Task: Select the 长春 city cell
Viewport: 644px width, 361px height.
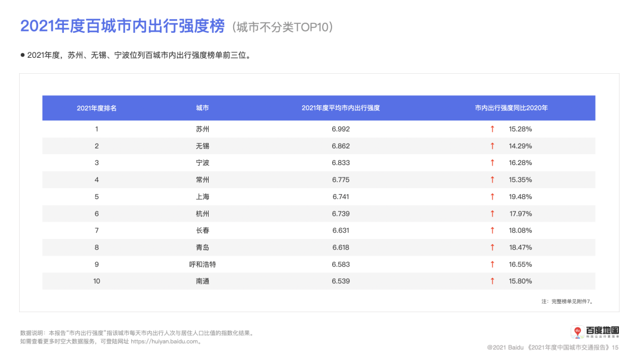Action: (203, 231)
